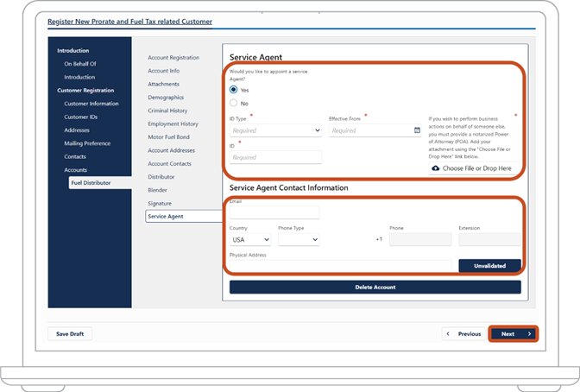The width and height of the screenshot is (580, 392).
Task: Click Customer Registration section heading
Action: 85,91
